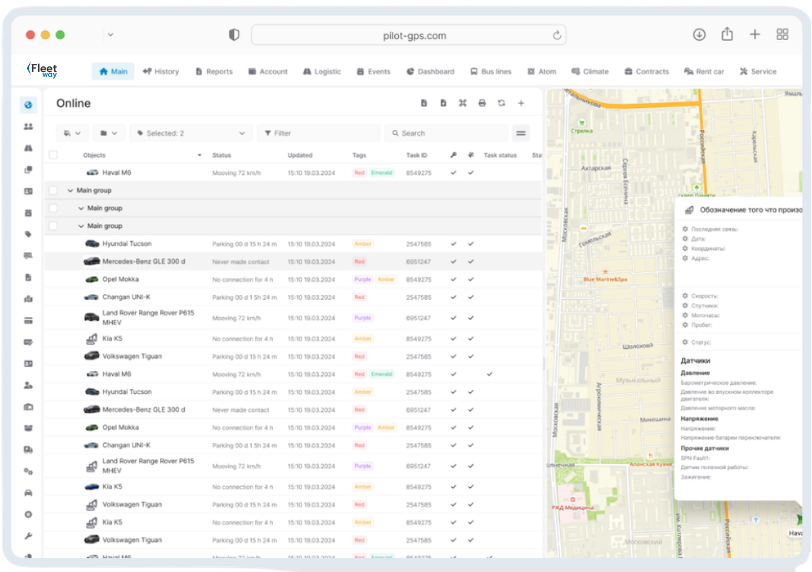Screen dimensions: 812x572
Task: Click the fullscreen expand icon in Online toolbar
Action: [462, 103]
